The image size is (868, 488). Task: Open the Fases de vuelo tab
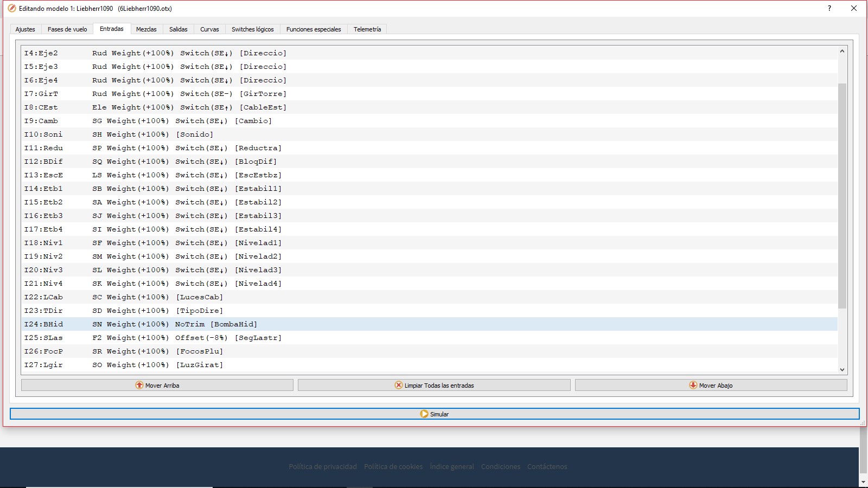click(x=67, y=29)
